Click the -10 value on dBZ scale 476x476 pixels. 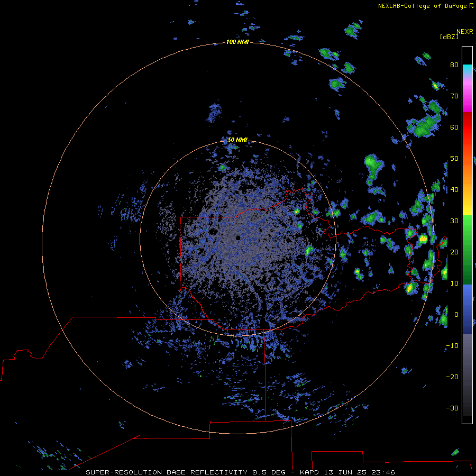452,345
